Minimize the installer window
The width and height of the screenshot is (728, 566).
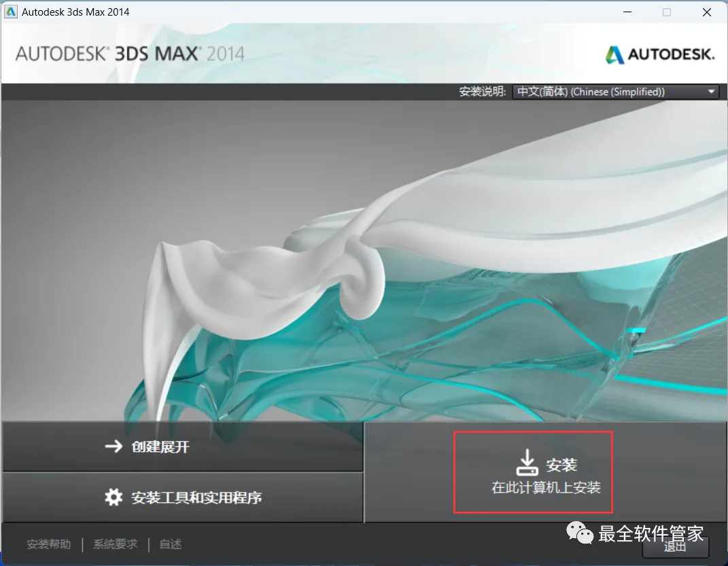tap(627, 12)
